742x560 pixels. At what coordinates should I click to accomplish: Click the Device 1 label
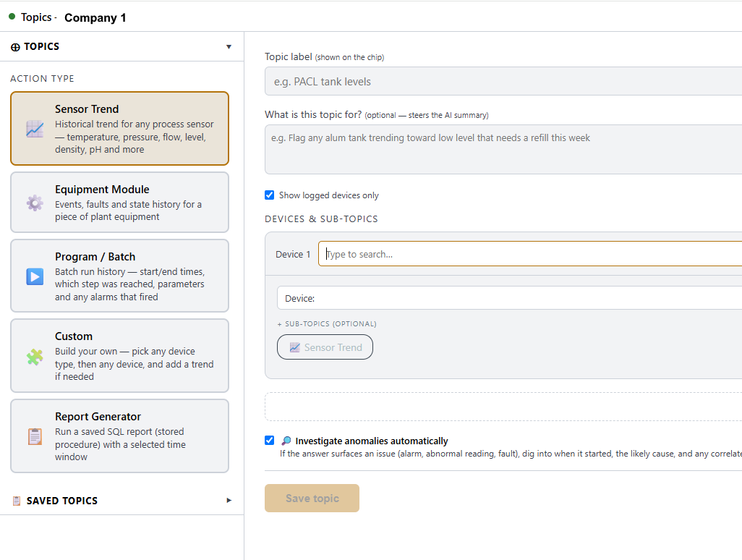[293, 254]
